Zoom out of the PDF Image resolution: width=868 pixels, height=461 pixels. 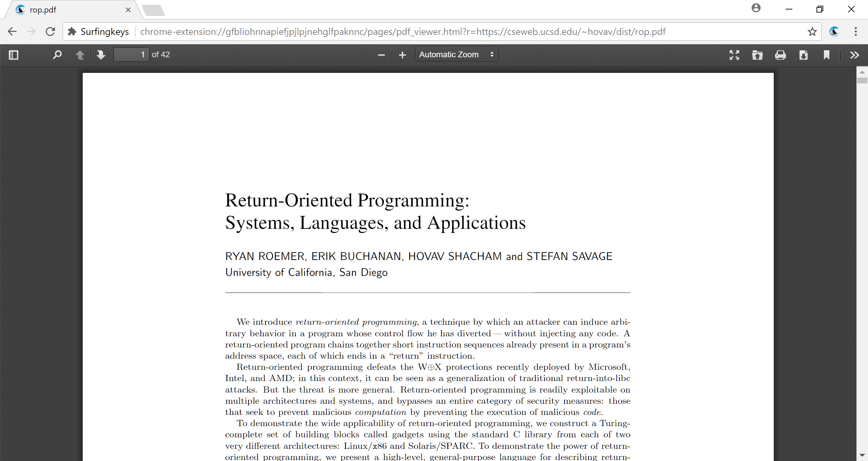click(x=381, y=54)
